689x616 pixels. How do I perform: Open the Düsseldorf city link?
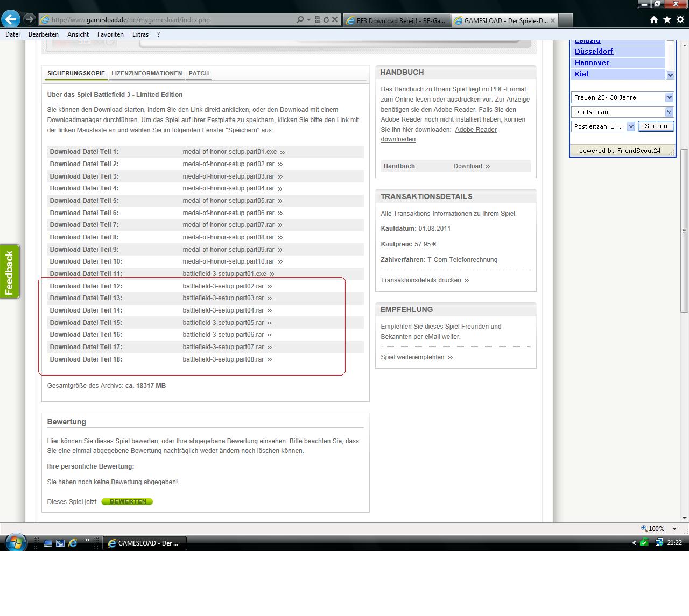pyautogui.click(x=594, y=52)
